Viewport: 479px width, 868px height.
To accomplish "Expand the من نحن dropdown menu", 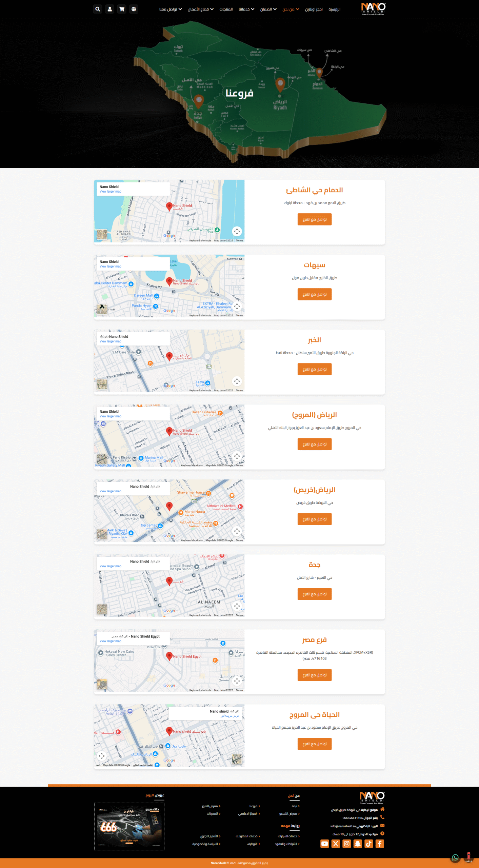I will click(x=291, y=9).
